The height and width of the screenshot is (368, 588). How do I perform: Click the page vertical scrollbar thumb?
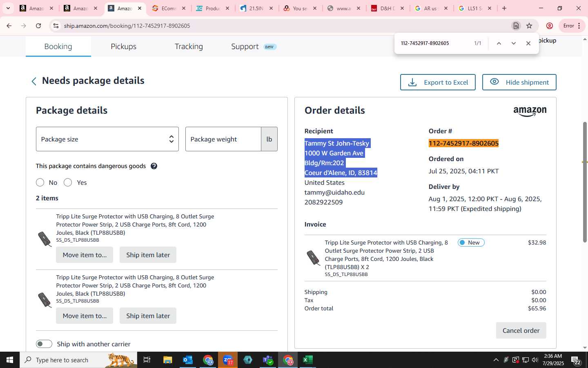point(585,182)
